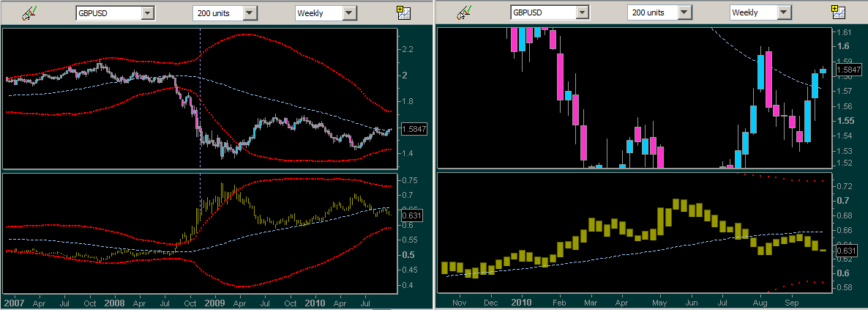The image size is (868, 310).
Task: Click the 1.5847 price tag on left chart
Action: point(414,129)
